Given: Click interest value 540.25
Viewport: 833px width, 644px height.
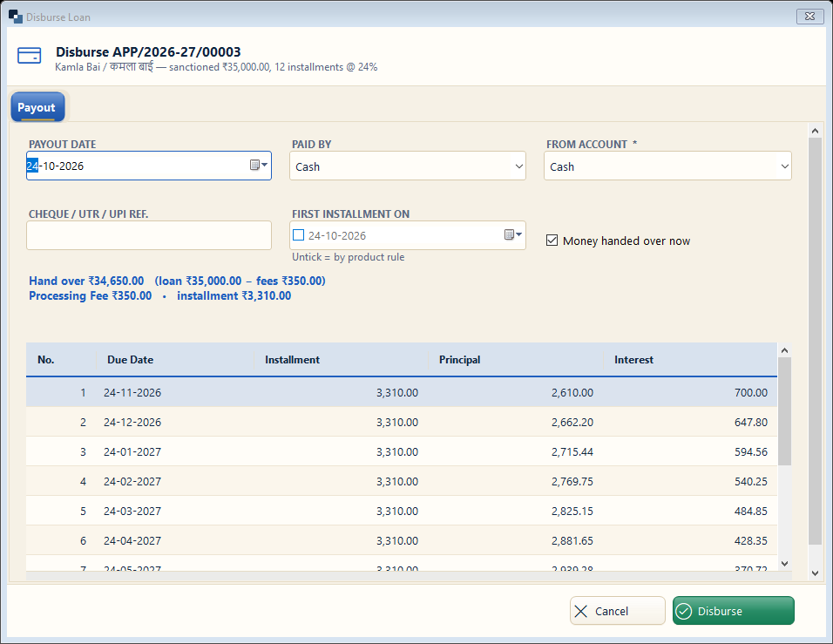Looking at the screenshot, I should [750, 481].
